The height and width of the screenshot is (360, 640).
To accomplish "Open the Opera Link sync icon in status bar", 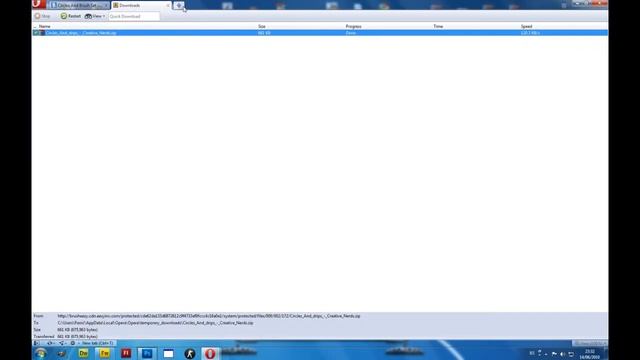I will coord(50,343).
